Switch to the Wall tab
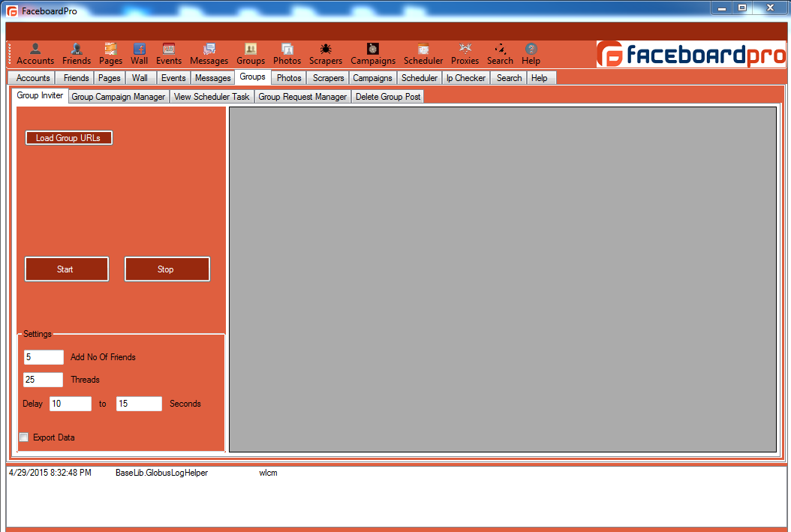Viewport: 791px width, 532px height. pyautogui.click(x=140, y=77)
